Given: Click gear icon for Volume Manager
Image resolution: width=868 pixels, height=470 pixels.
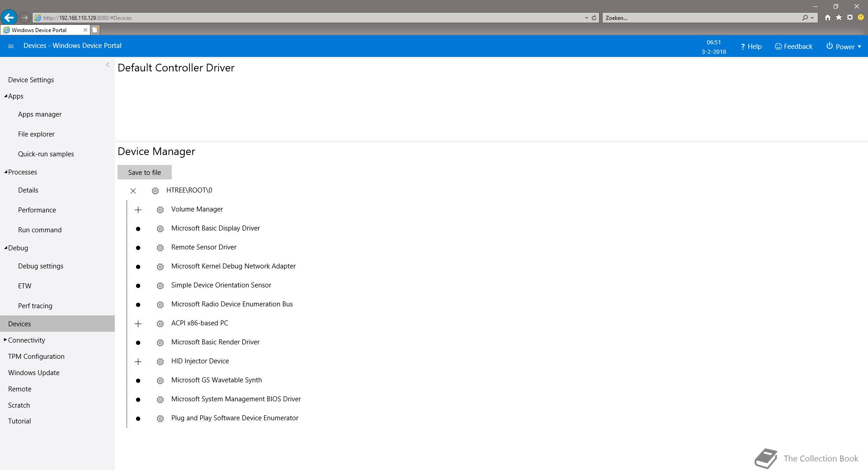Looking at the screenshot, I should coord(160,210).
